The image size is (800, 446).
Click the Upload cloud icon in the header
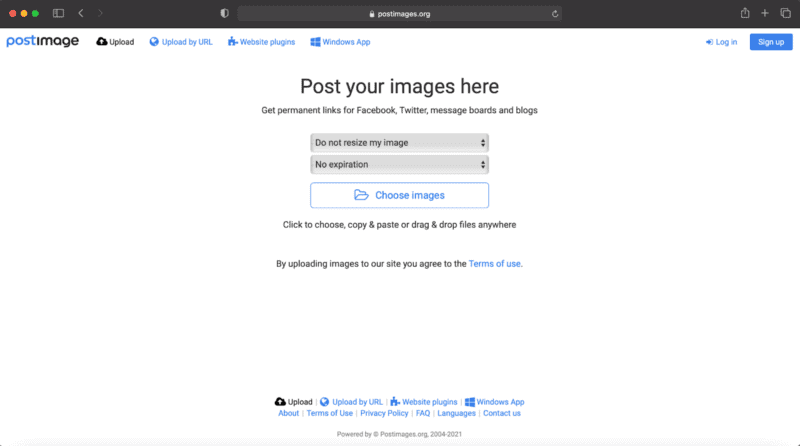102,41
